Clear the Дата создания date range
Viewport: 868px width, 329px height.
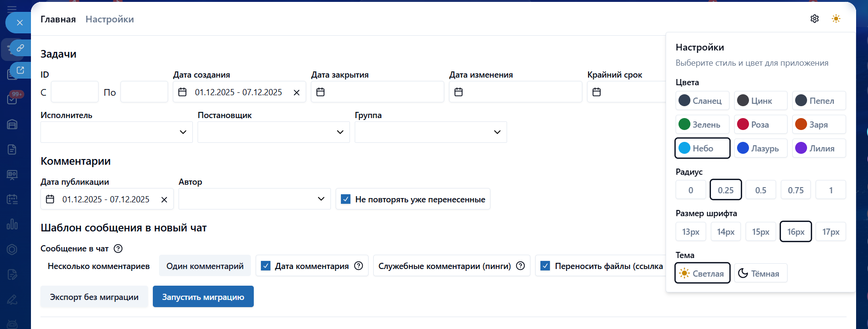point(296,92)
